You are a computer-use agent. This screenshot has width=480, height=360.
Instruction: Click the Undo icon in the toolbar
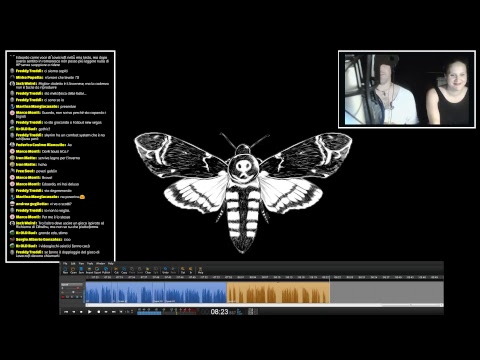(x=165, y=270)
